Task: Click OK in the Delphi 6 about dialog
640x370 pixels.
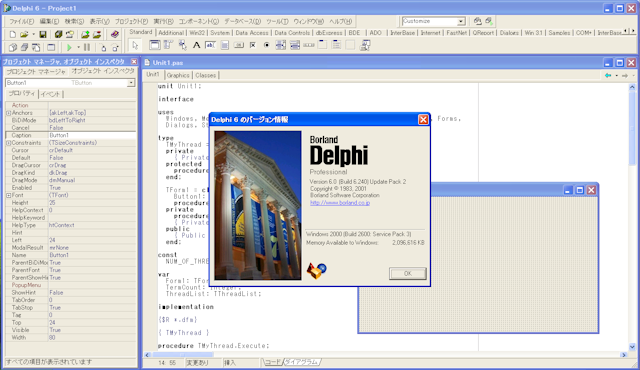Action: 408,273
